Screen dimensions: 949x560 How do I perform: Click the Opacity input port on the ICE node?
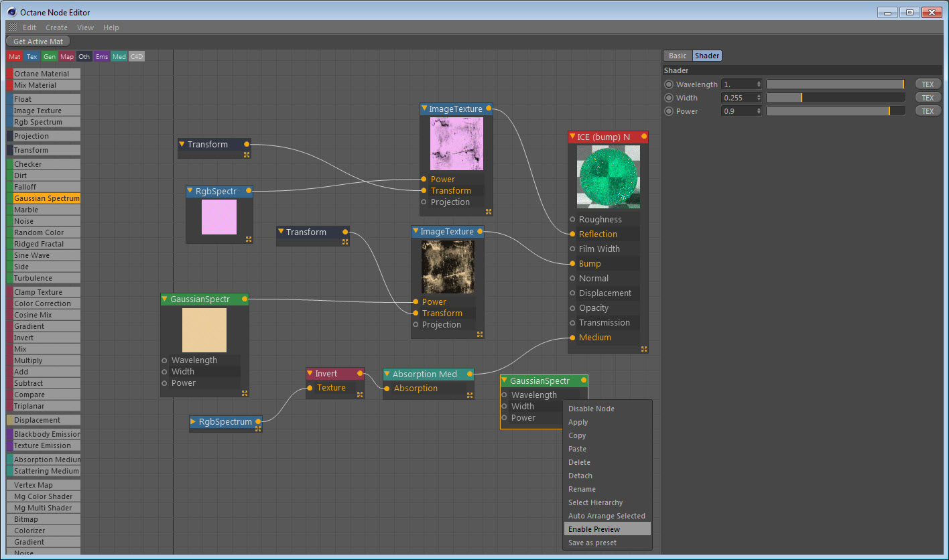572,307
